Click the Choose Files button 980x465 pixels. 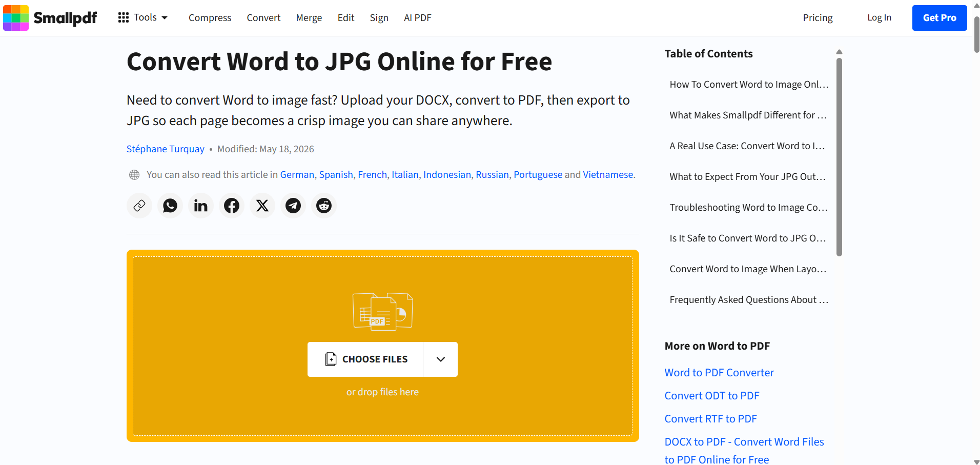click(x=365, y=359)
